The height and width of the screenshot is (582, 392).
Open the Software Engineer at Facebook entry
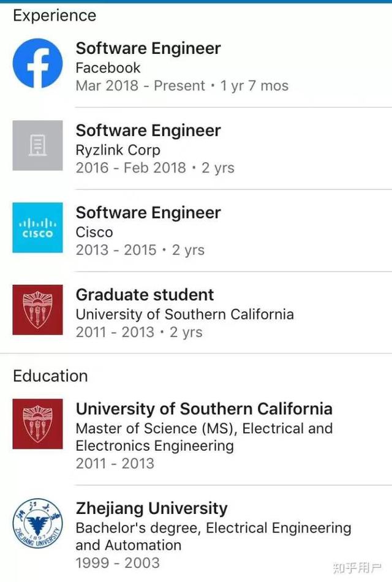[x=148, y=48]
